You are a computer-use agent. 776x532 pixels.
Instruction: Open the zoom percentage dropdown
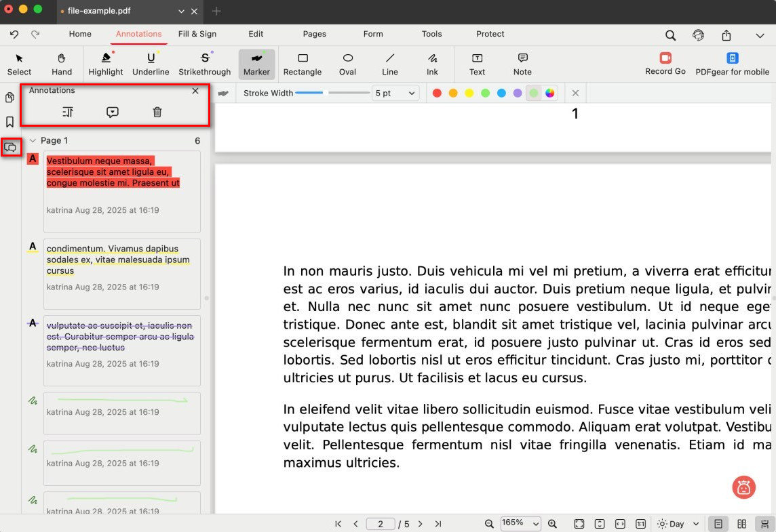[520, 523]
